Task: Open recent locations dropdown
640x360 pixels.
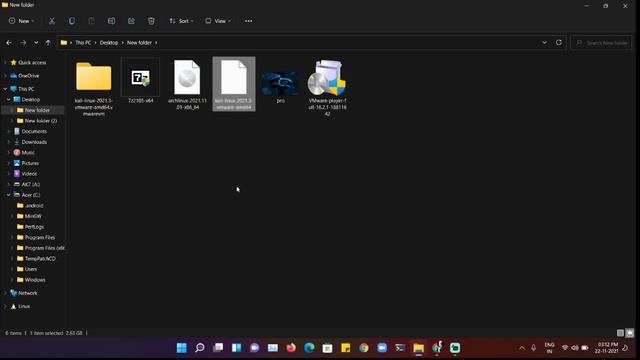Action: coord(36,42)
